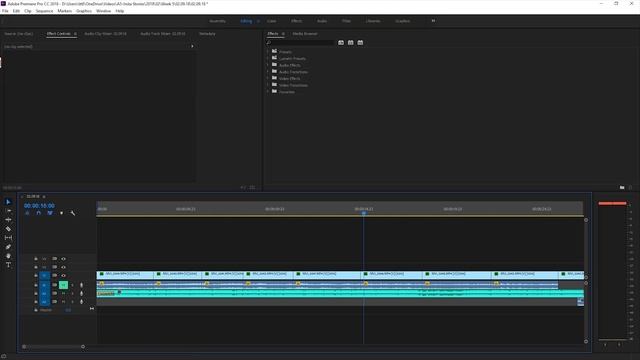Click YUV Effects filter icon in Effects panel
This screenshot has height=360, width=640.
tap(360, 42)
